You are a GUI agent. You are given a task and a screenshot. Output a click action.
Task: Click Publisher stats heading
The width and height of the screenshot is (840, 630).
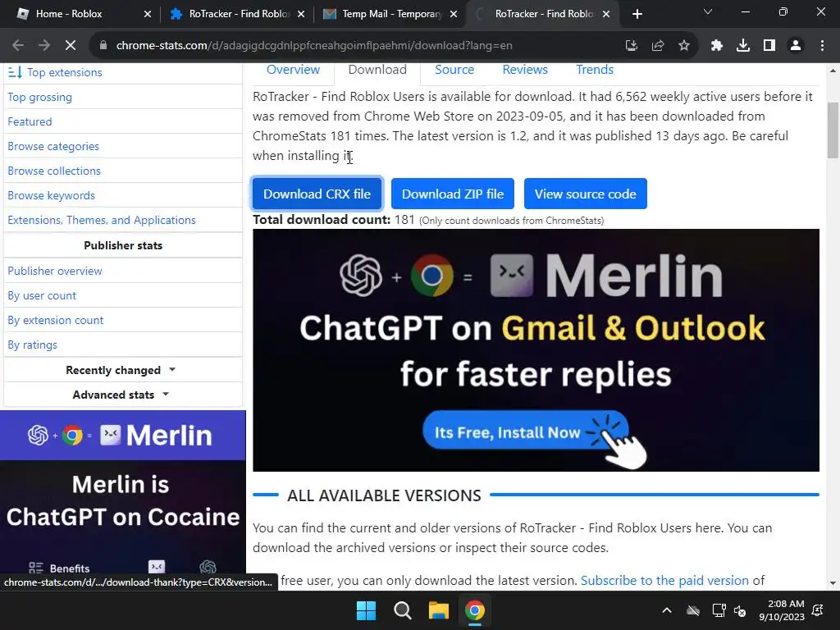coord(123,245)
